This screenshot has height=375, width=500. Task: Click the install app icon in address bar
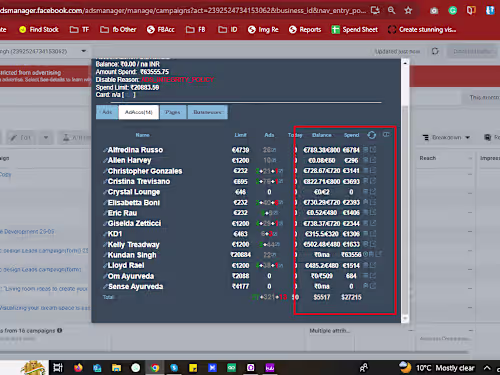(375, 10)
